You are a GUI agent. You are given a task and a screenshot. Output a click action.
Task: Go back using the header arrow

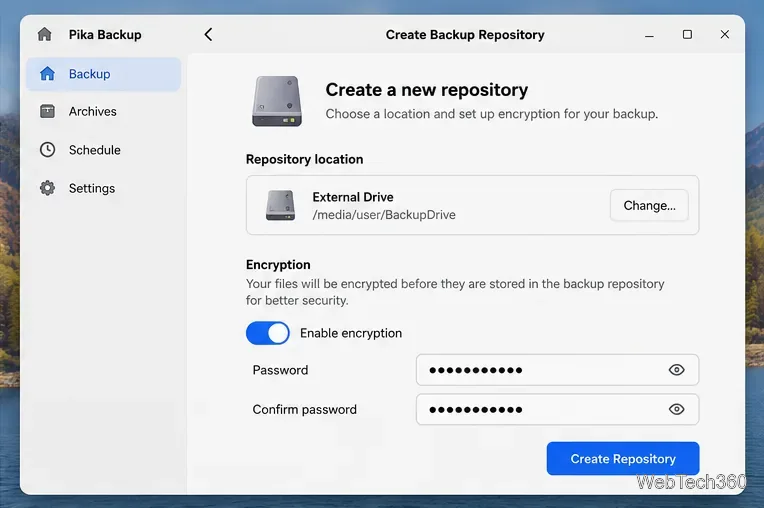(209, 35)
